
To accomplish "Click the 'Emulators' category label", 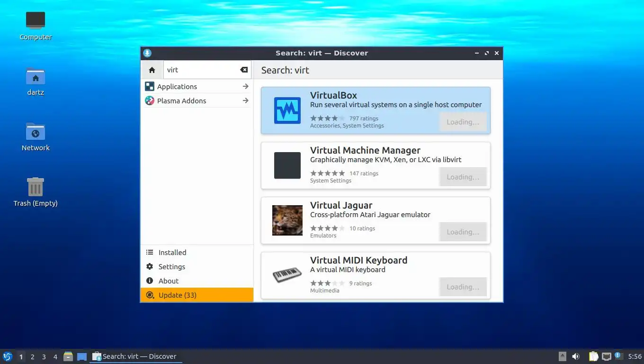I will point(323,236).
